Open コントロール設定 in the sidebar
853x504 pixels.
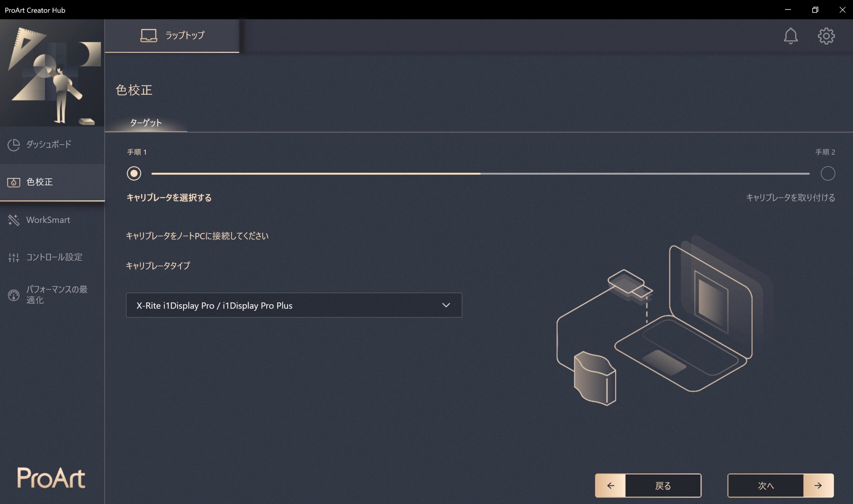click(52, 257)
